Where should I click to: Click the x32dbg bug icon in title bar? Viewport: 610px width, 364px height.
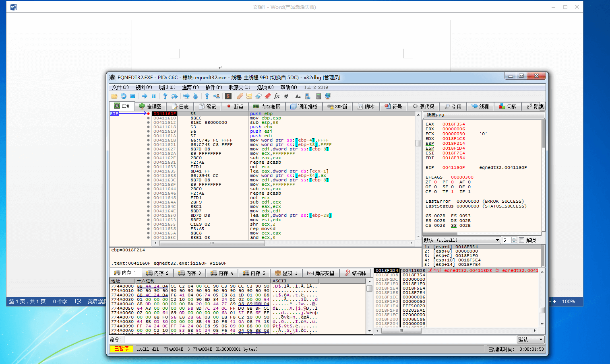[x=112, y=77]
